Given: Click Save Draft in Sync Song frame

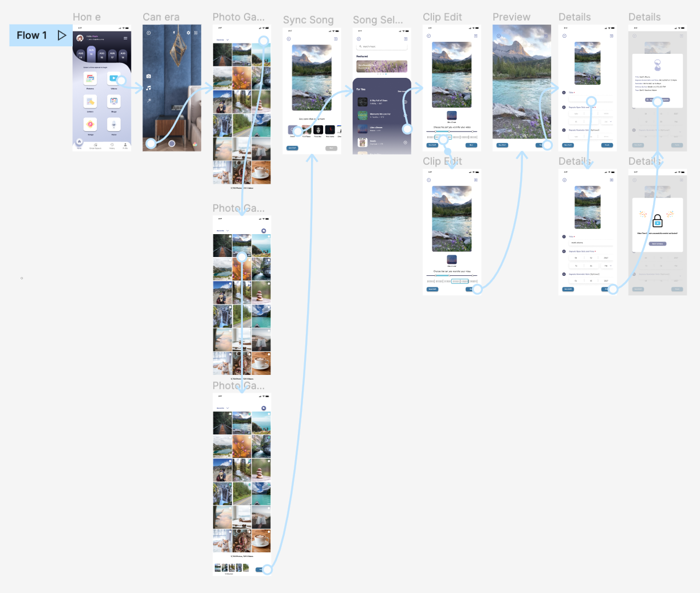Looking at the screenshot, I should tap(292, 148).
